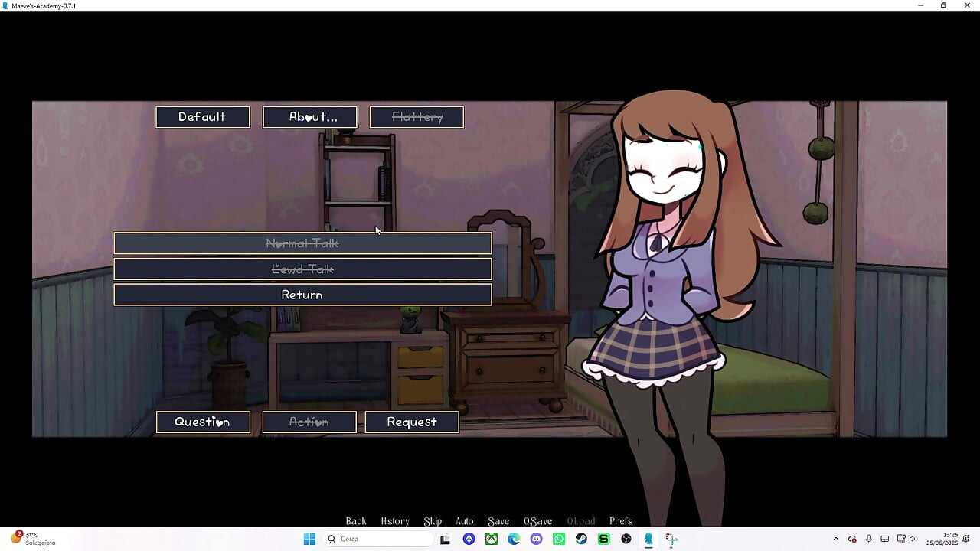Open the Windows Start menu

point(309,539)
